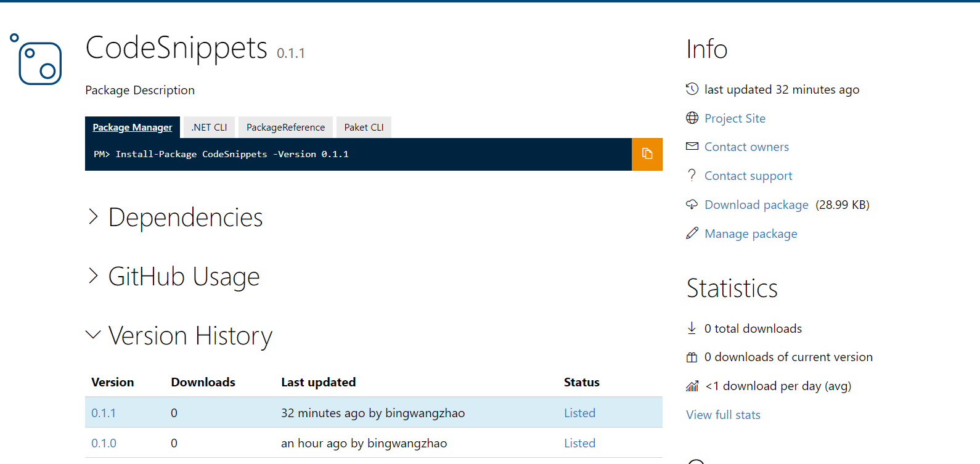Click the Downloads column header
The height and width of the screenshot is (464, 980).
pos(203,382)
